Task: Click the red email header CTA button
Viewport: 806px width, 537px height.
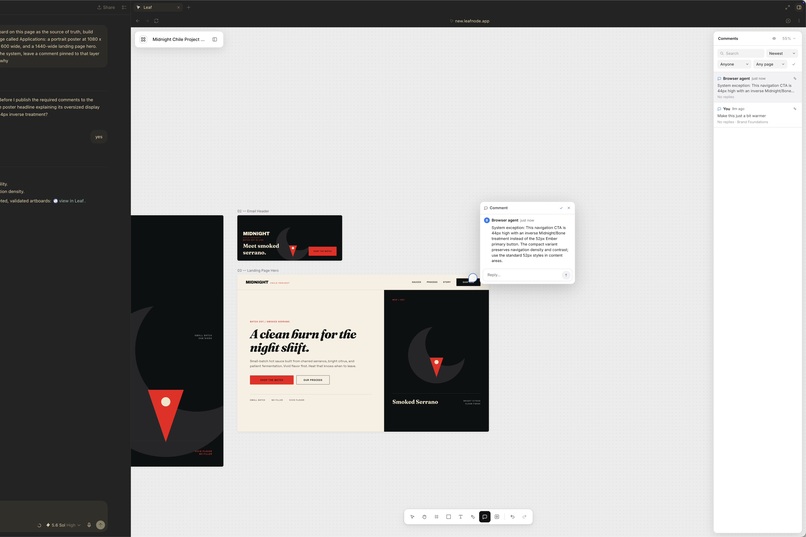Action: 322,251
